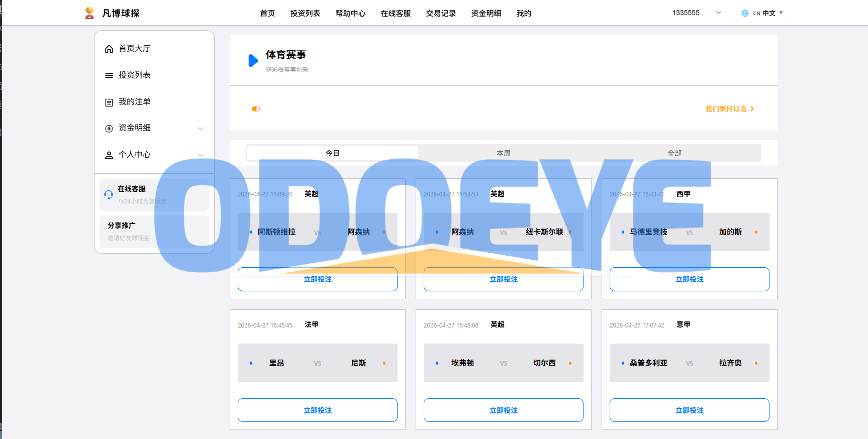The image size is (868, 439).
Task: Click the 2026-04-27 16:48:08 match time
Action: tap(451, 325)
